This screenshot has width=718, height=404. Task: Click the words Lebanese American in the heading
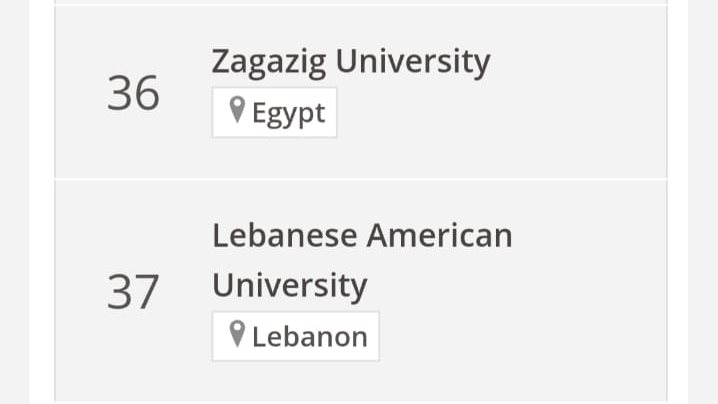361,236
